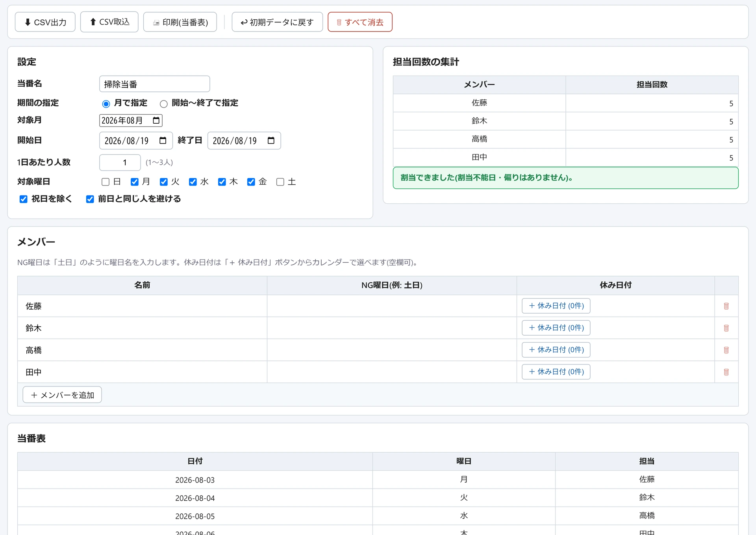Click the 開始日 date value 2026/08/19

click(126, 141)
